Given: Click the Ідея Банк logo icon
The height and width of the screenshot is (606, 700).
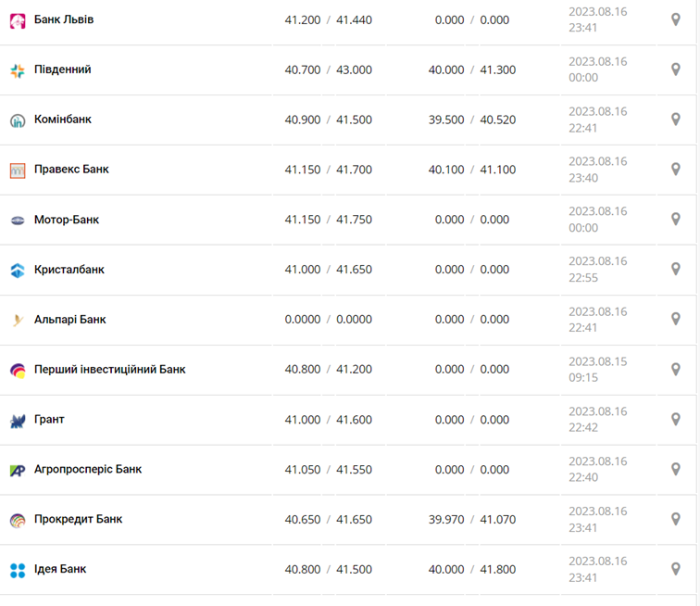Looking at the screenshot, I should pyautogui.click(x=18, y=570).
